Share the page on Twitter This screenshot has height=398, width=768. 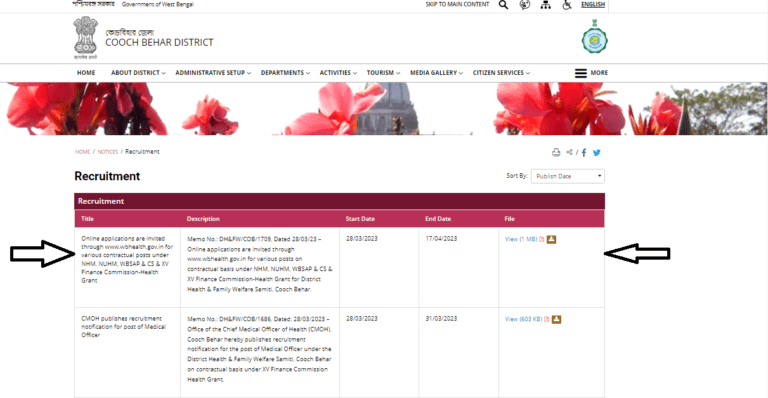point(597,153)
